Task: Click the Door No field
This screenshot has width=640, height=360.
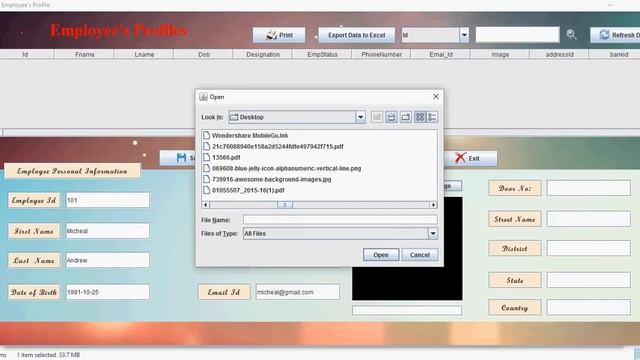Action: tap(589, 188)
